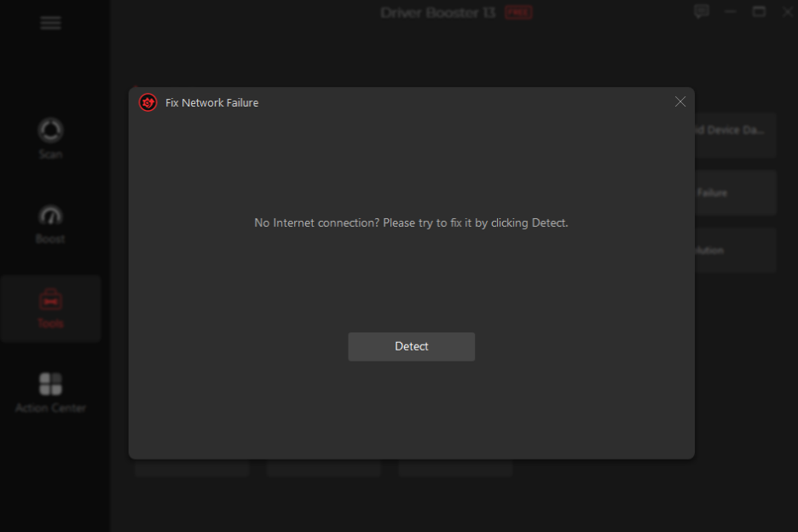Select the Tools toolbox icon in the sidebar

coord(50,300)
